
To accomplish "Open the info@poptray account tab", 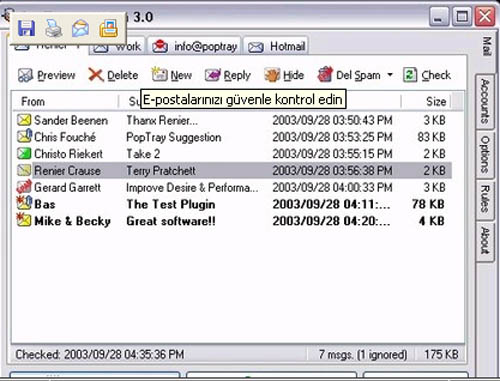I will pos(195,46).
